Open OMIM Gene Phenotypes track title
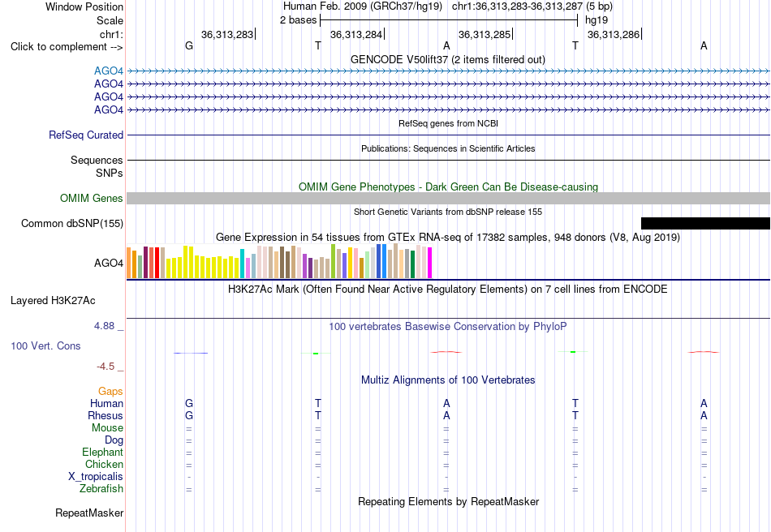The height and width of the screenshot is (532, 771). [449, 187]
